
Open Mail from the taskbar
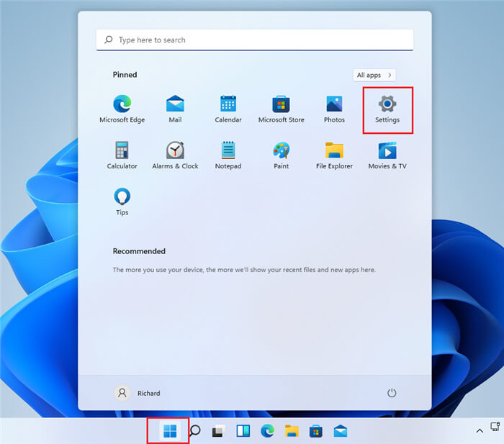click(341, 431)
